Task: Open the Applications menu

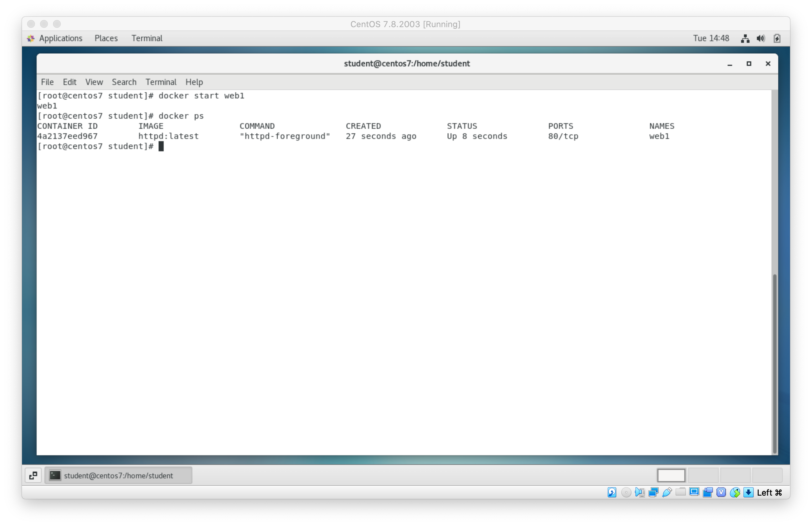Action: (x=60, y=38)
